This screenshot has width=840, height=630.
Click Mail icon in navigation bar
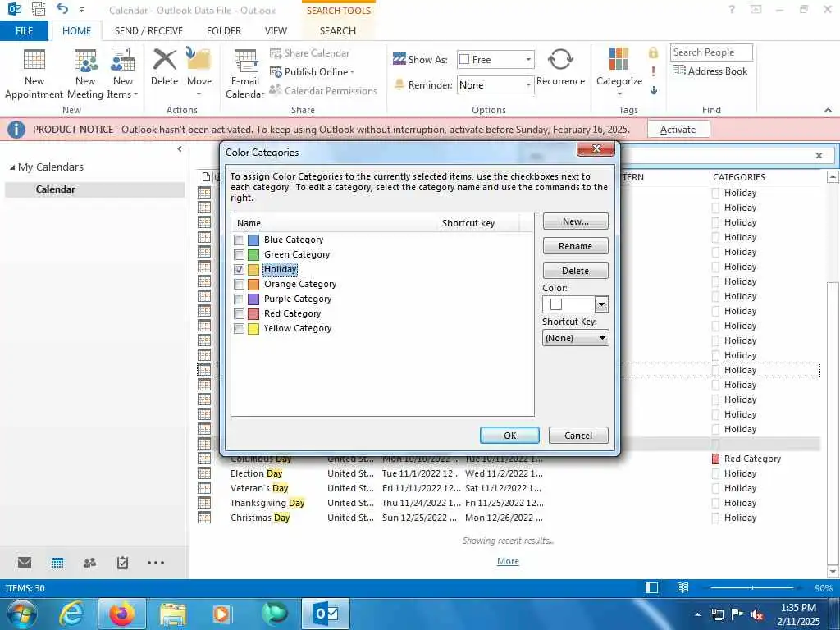click(x=25, y=563)
